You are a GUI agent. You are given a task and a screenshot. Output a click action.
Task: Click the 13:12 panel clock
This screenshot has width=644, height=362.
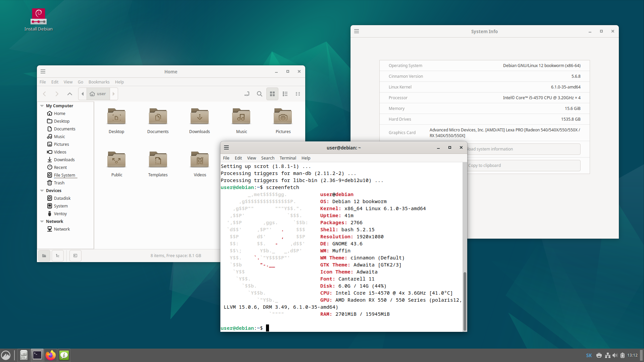tap(633, 356)
